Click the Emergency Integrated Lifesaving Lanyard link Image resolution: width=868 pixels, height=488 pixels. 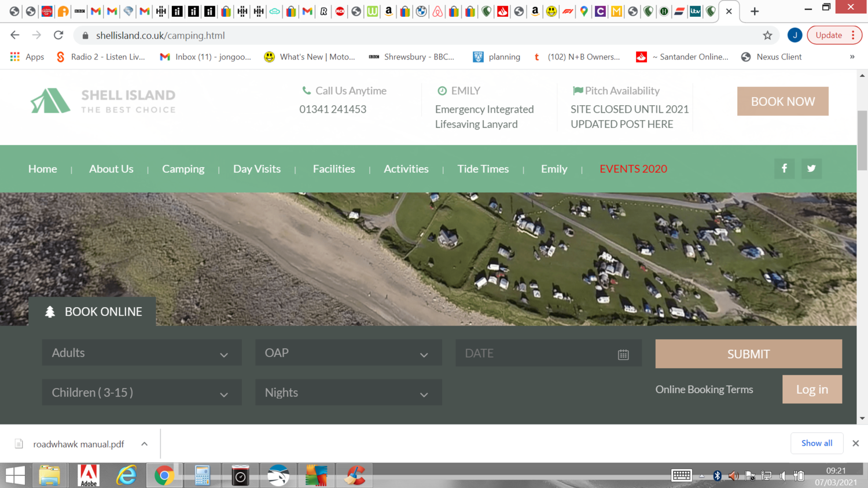[484, 116]
